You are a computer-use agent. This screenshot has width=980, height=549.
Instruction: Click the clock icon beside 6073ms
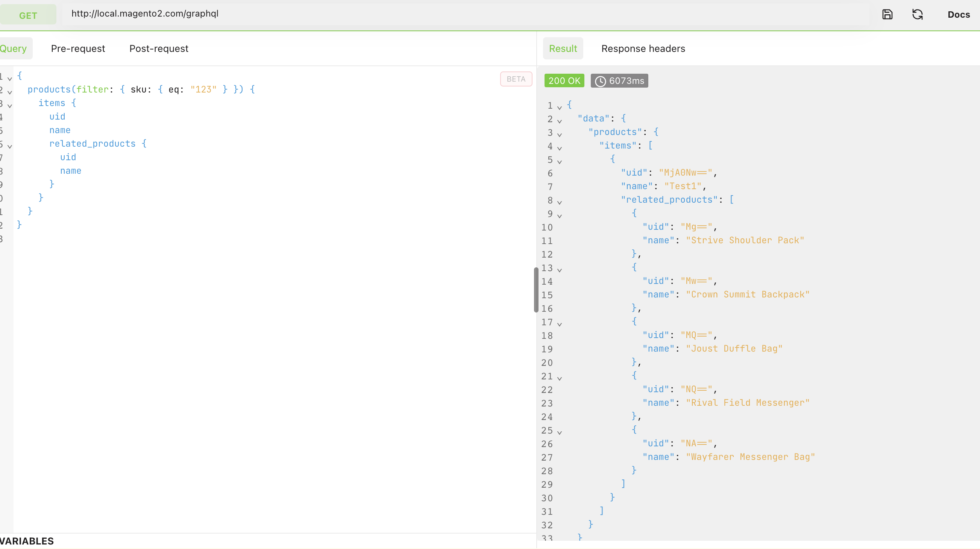click(600, 81)
